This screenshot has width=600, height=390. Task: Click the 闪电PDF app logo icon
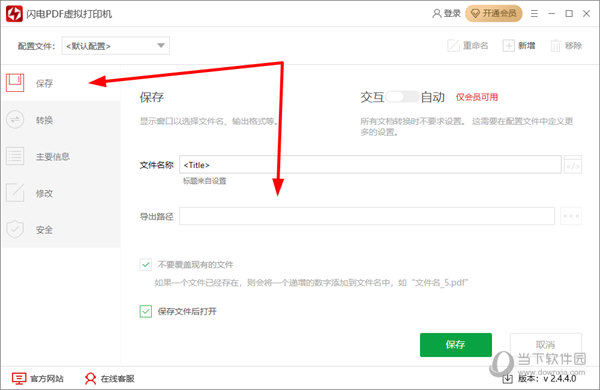point(14,14)
